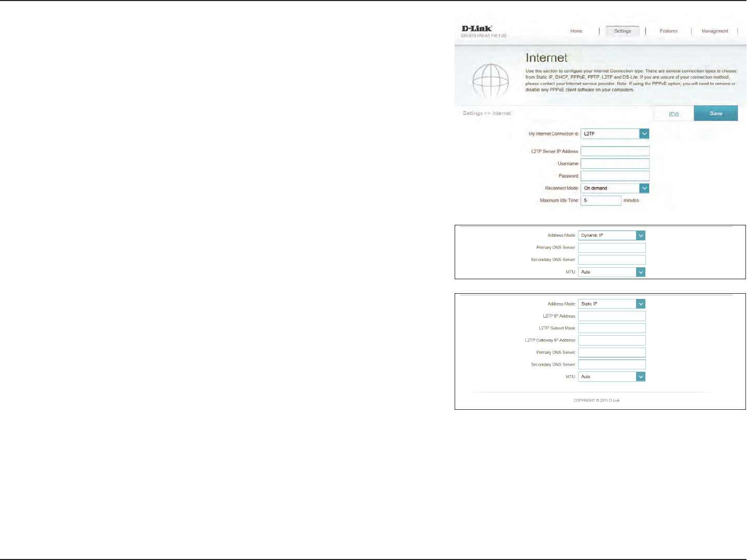The height and width of the screenshot is (560, 747).
Task: Open MTU dropdown in Static IP panel
Action: 612,377
